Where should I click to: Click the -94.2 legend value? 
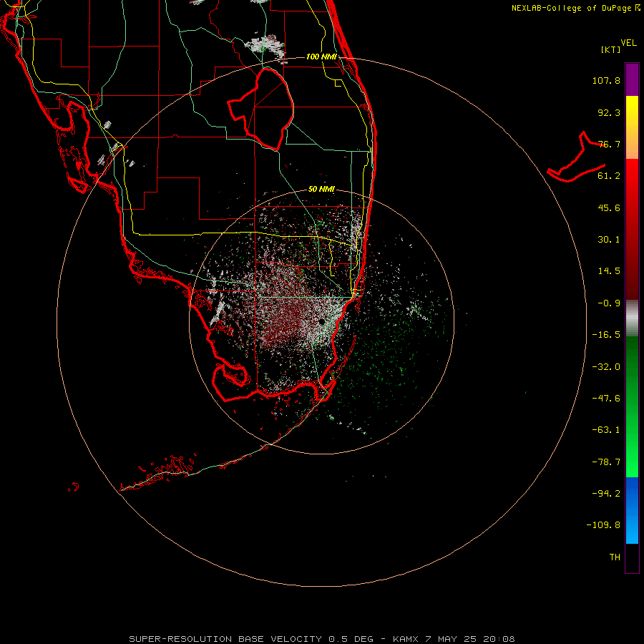point(606,494)
